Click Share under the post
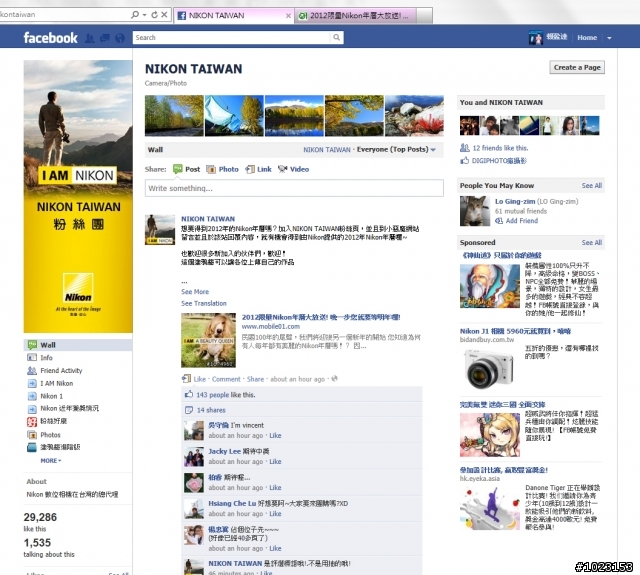 point(255,379)
